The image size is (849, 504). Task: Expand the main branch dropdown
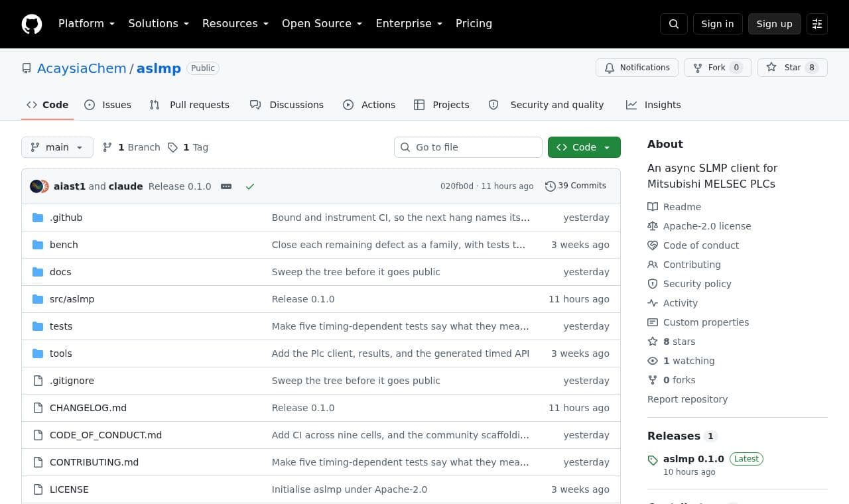(57, 147)
